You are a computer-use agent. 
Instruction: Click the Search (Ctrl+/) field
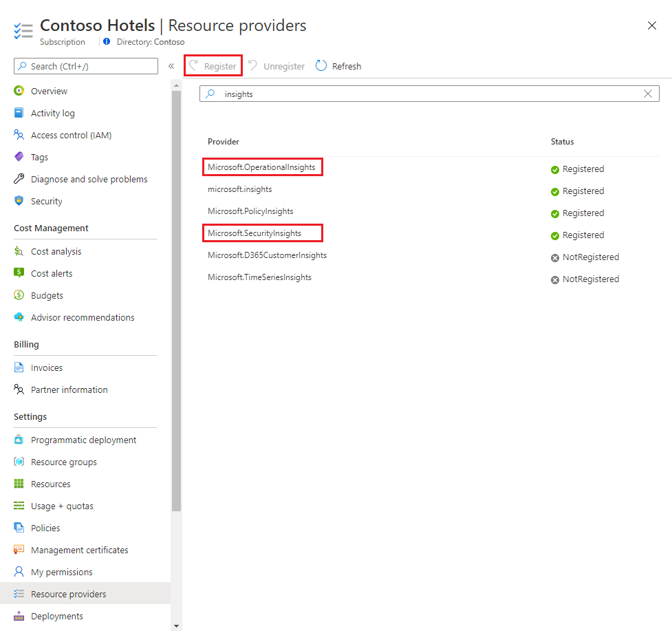85,65
